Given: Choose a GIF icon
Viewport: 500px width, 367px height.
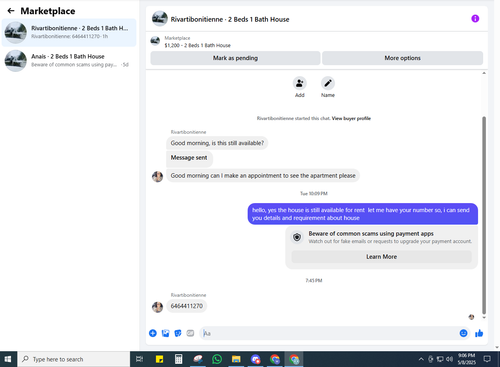Looking at the screenshot, I should coord(190,333).
